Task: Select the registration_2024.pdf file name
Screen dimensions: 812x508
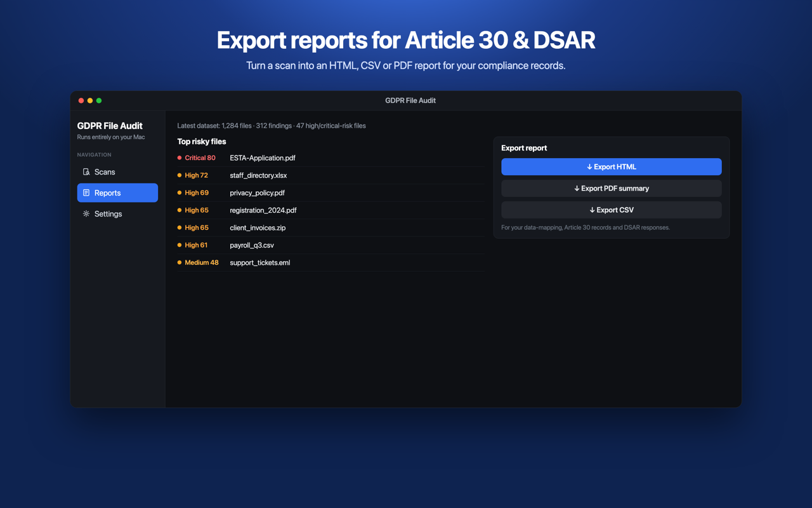Action: point(263,210)
